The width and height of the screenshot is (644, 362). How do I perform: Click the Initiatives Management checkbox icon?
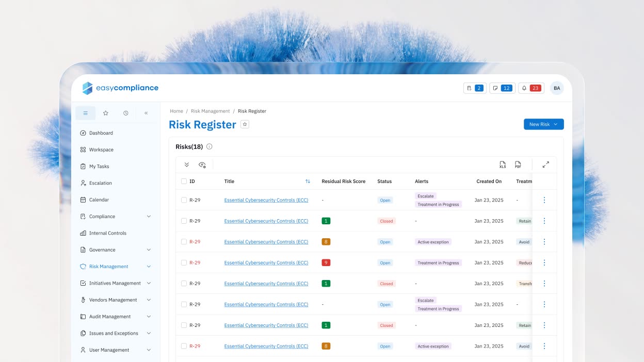click(83, 283)
